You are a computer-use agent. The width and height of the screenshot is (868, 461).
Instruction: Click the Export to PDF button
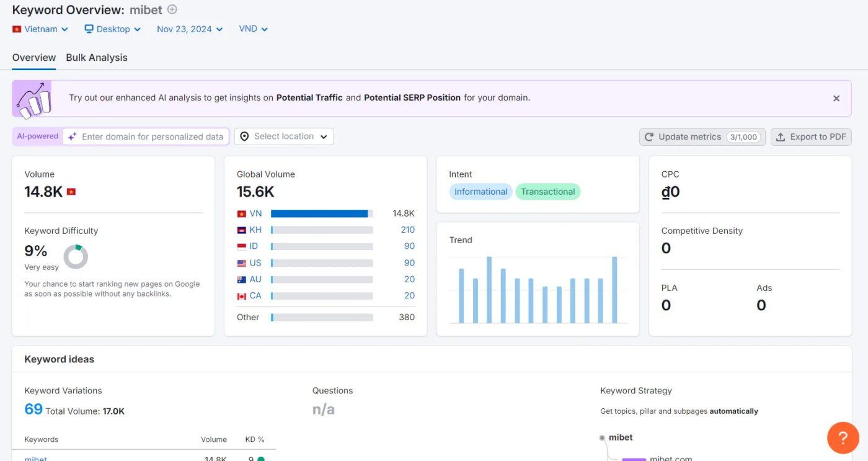(811, 137)
